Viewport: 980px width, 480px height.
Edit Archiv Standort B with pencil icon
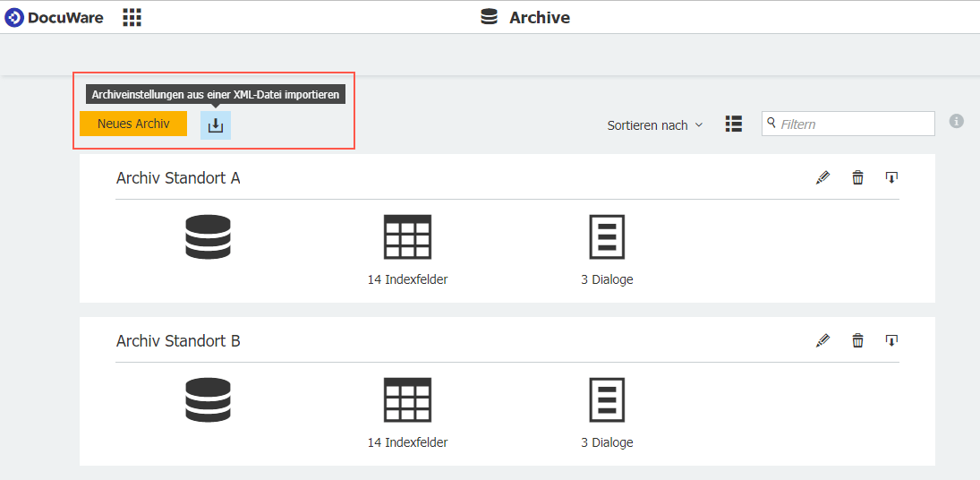coord(822,340)
